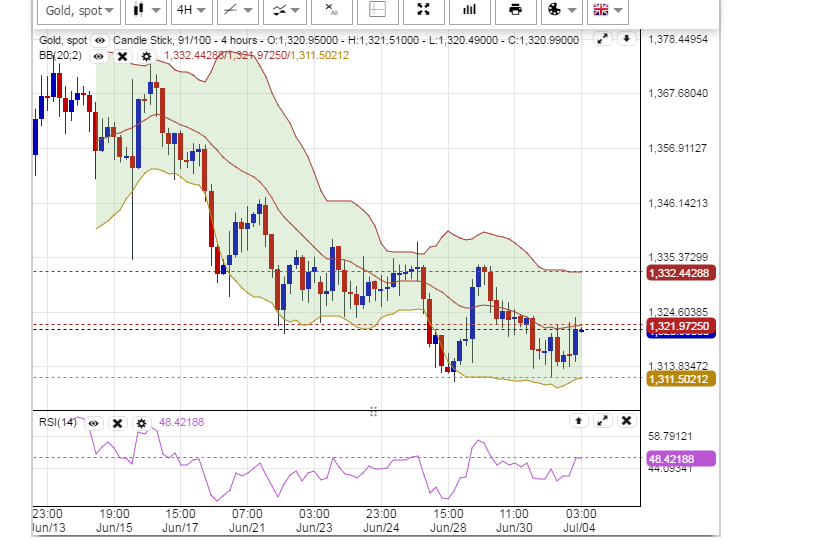The width and height of the screenshot is (816, 547).
Task: Click the pane divider drag handle
Action: coord(373,412)
